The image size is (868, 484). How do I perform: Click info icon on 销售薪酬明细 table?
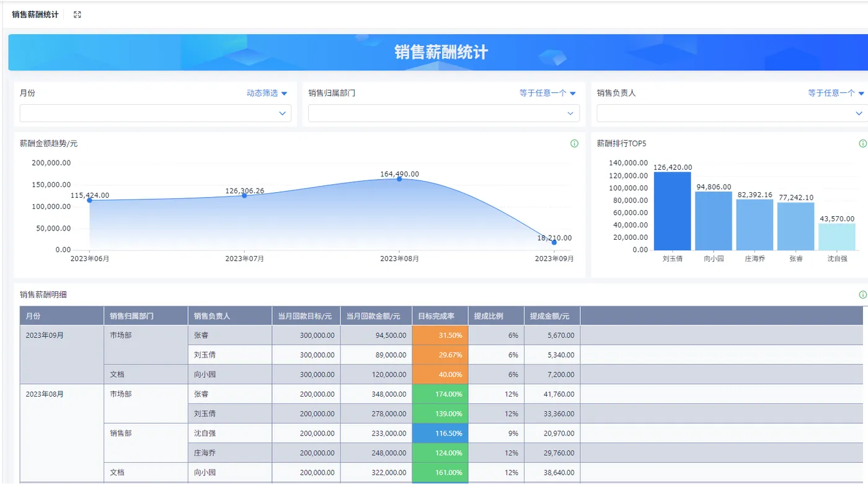click(x=862, y=295)
